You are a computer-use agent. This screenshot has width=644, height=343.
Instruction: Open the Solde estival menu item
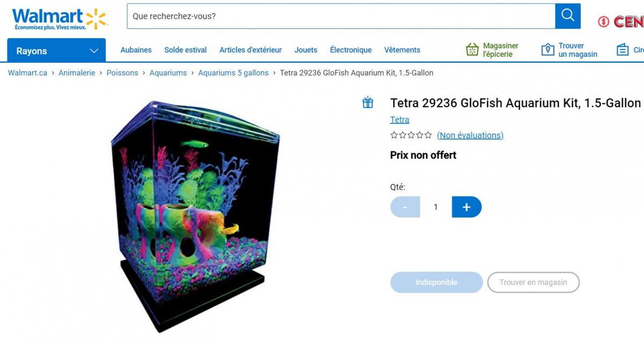pyautogui.click(x=186, y=50)
